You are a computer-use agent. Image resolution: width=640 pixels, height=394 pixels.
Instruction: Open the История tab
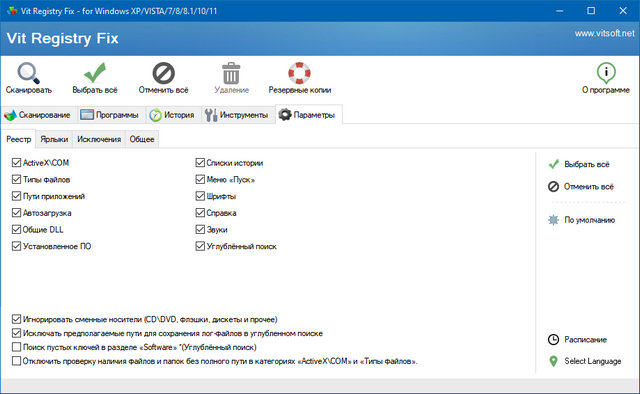point(172,115)
